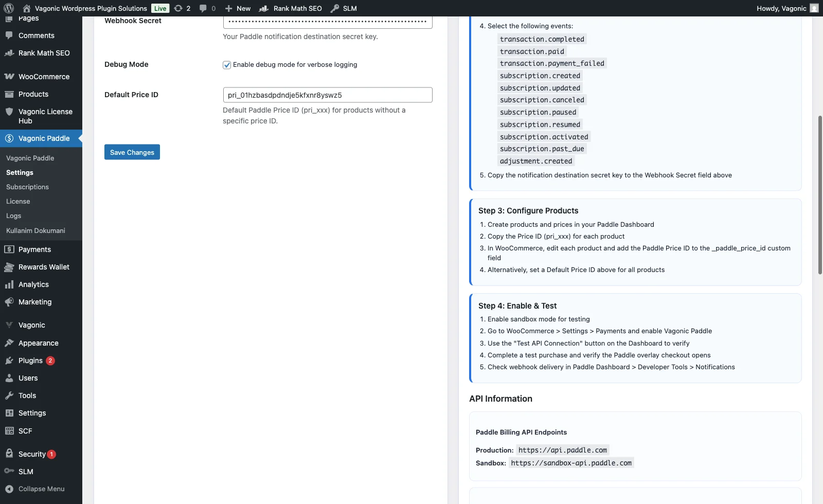Select the production URL https://api.paddle.com
This screenshot has width=823, height=504.
[563, 450]
